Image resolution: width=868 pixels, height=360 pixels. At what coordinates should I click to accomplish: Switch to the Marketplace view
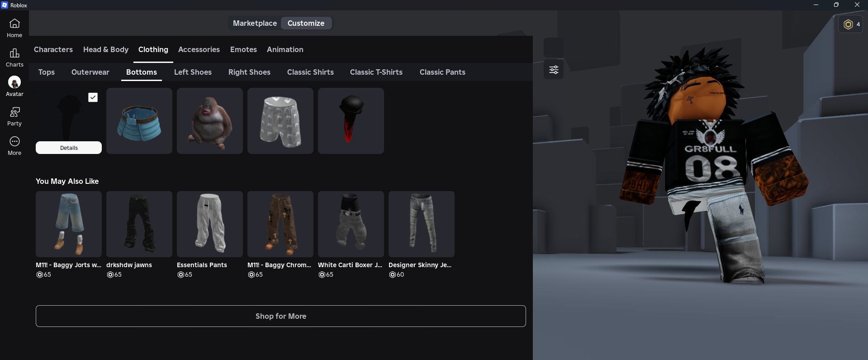click(x=255, y=23)
